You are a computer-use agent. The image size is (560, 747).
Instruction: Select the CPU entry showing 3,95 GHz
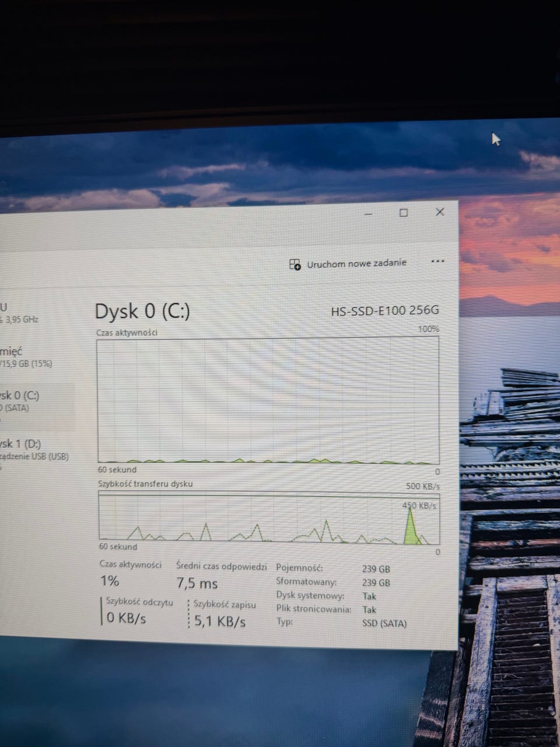(x=19, y=313)
